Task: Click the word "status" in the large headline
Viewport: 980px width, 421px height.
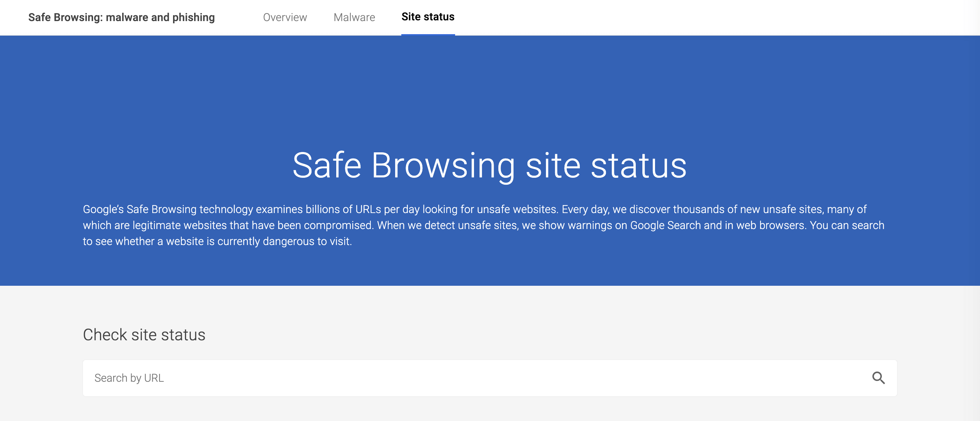Action: pos(638,165)
